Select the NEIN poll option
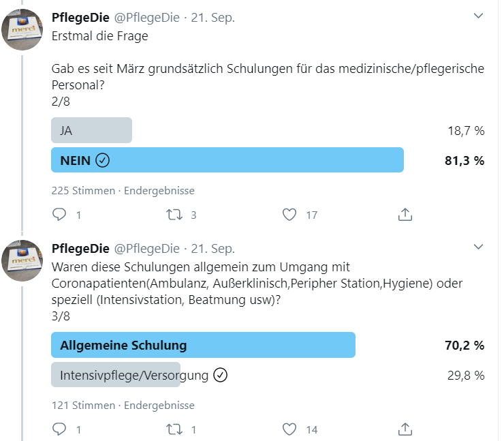This screenshot has width=504, height=441. 227,160
